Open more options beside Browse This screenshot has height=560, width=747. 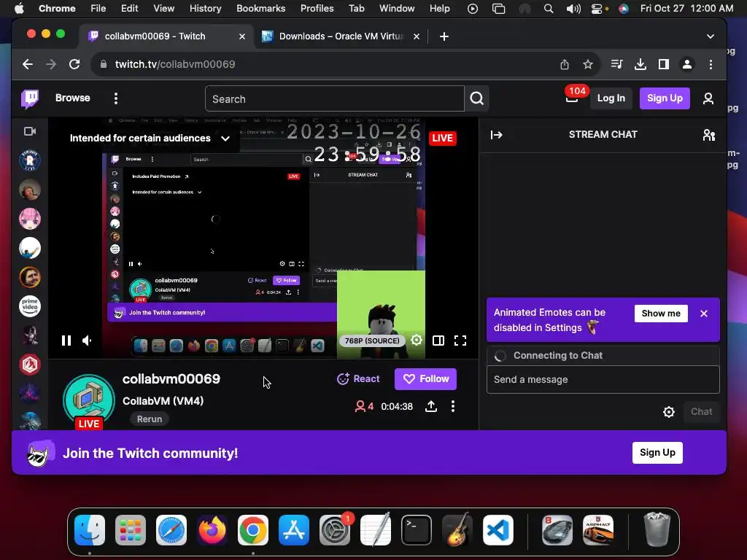116,98
